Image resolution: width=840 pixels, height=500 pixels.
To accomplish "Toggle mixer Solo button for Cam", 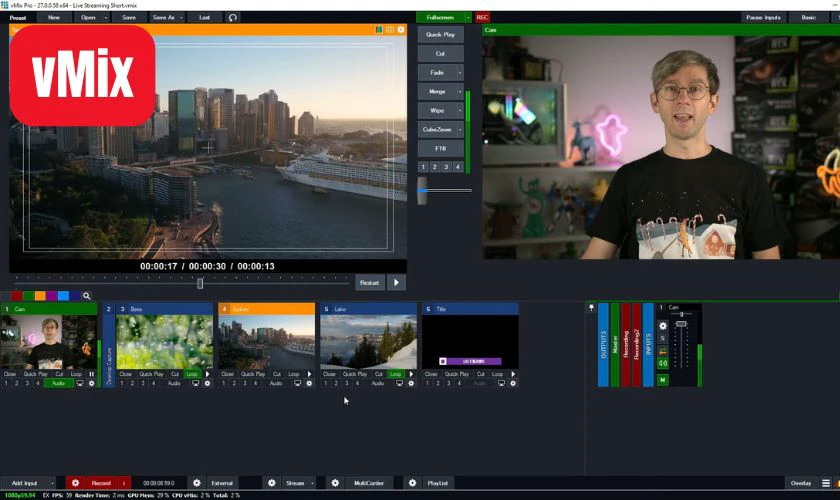I will tap(663, 338).
